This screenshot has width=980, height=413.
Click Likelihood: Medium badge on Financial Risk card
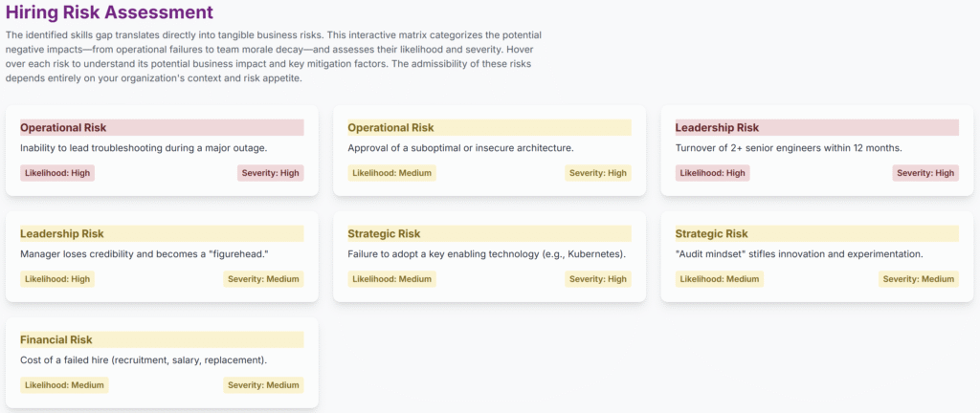click(64, 385)
